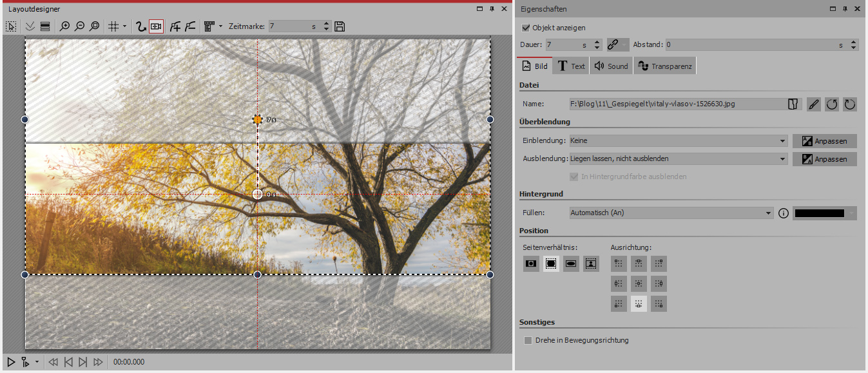Set Ausrichtung to bottom-center
Screen dimensions: 868x373
(x=639, y=303)
